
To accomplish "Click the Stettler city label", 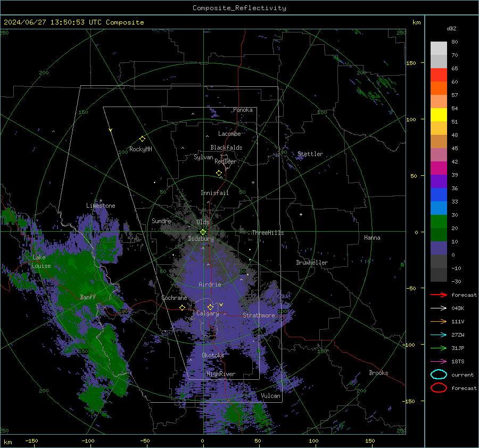I will (x=310, y=154).
